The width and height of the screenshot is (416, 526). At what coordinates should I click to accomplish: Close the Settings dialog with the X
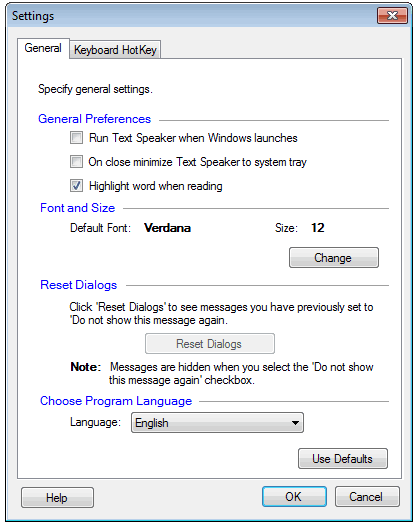pos(392,15)
